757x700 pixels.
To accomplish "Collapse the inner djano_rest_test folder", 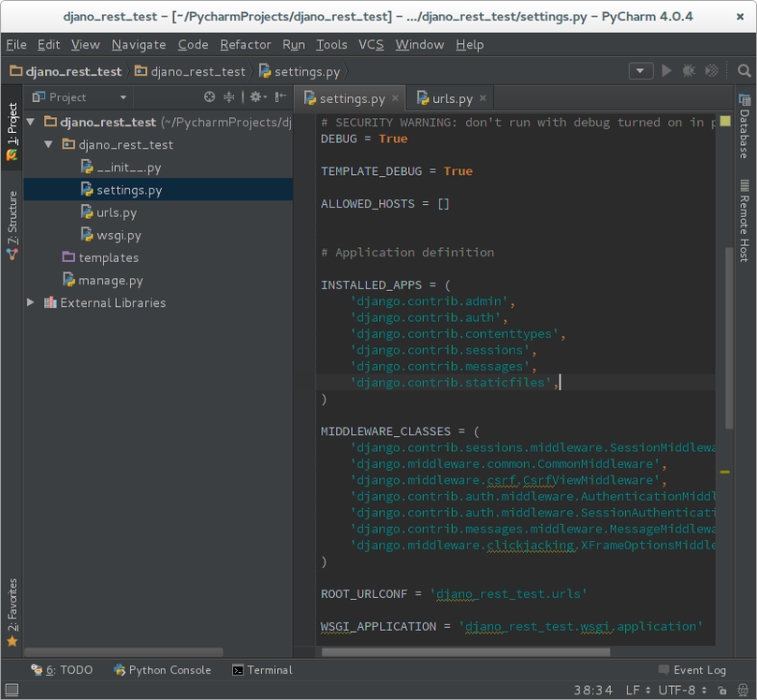I will click(x=49, y=144).
